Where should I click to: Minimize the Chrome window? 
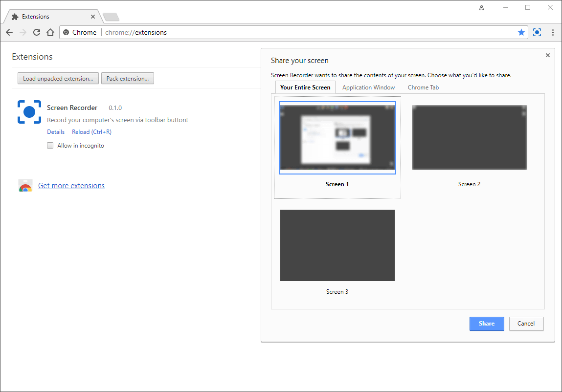click(x=506, y=7)
